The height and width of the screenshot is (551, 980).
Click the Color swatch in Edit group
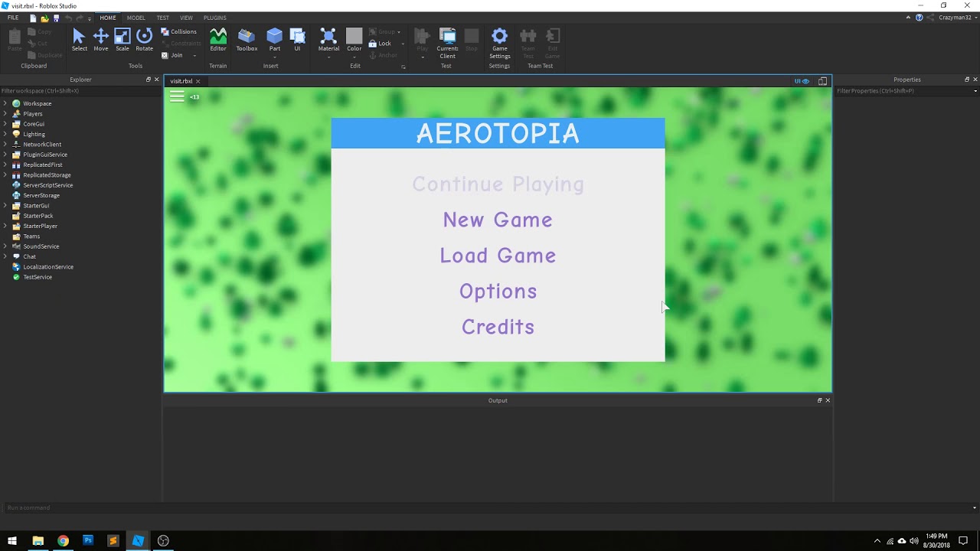click(354, 36)
